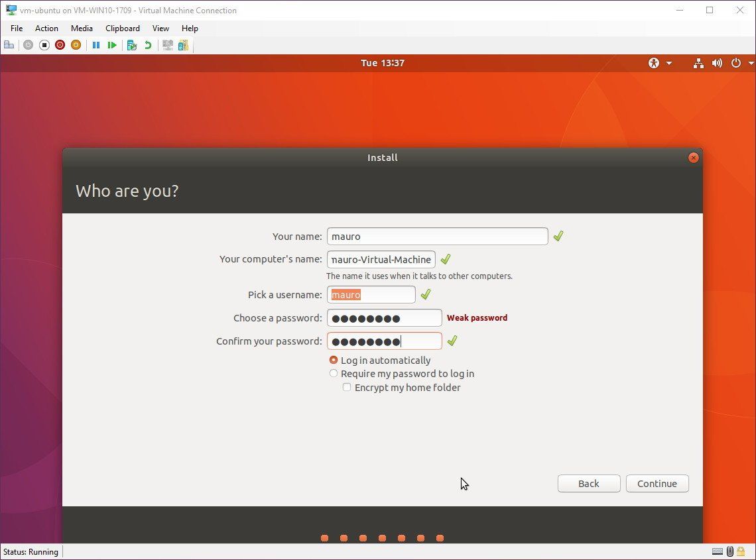Open the View menu

tap(160, 28)
